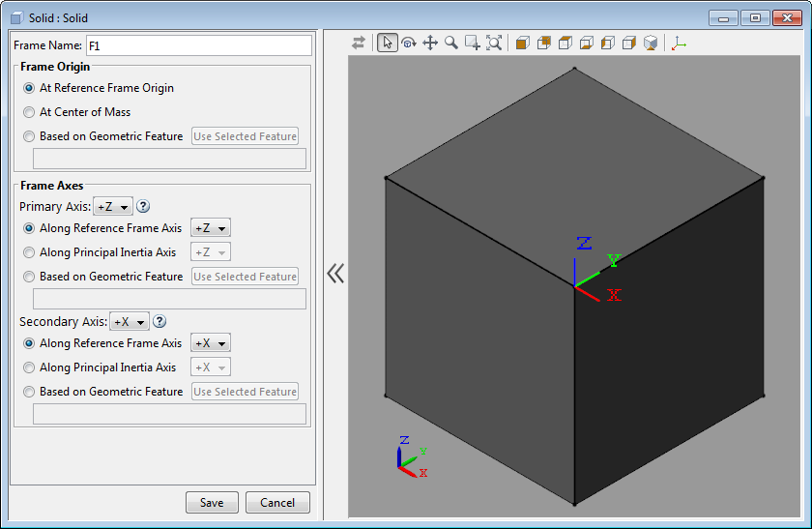812x529 pixels.
Task: Switch to back face cube view
Action: pos(544,43)
